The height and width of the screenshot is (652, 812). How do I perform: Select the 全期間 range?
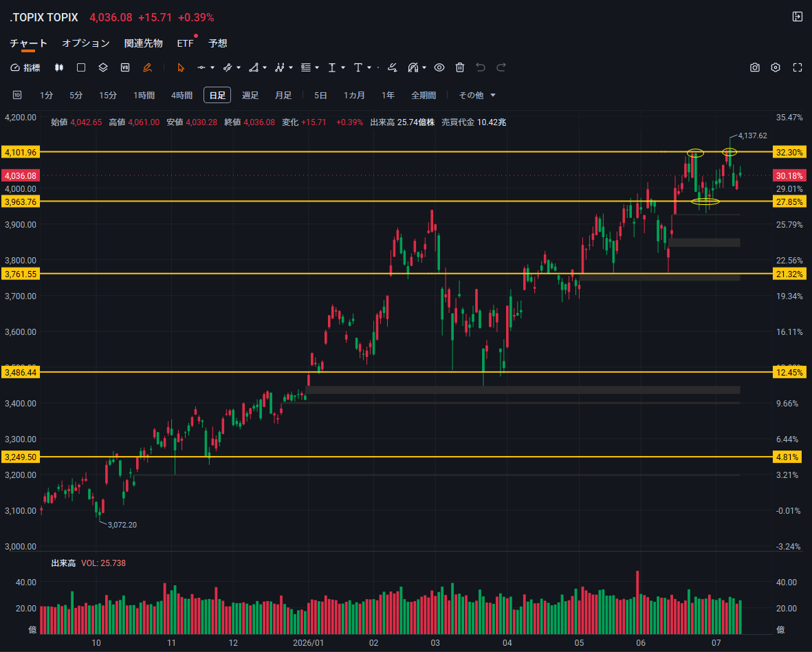(424, 96)
